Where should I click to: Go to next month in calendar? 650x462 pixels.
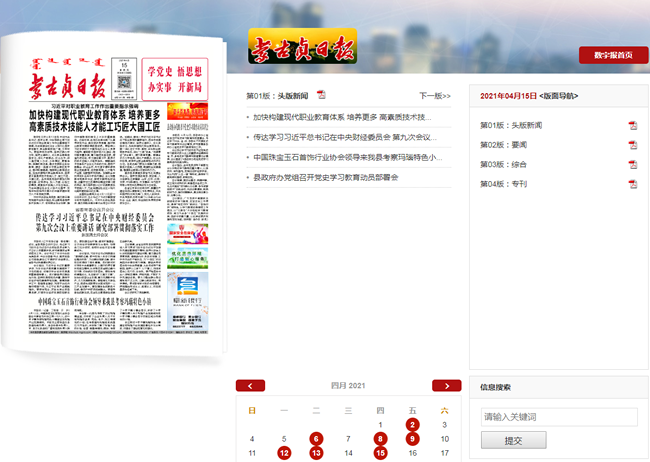click(x=446, y=385)
